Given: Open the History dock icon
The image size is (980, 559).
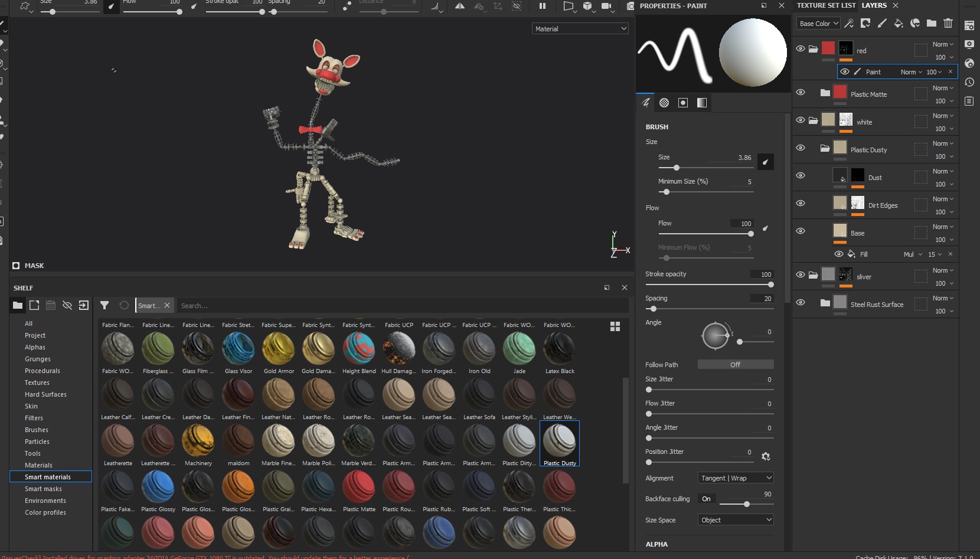Looking at the screenshot, I should [x=969, y=82].
